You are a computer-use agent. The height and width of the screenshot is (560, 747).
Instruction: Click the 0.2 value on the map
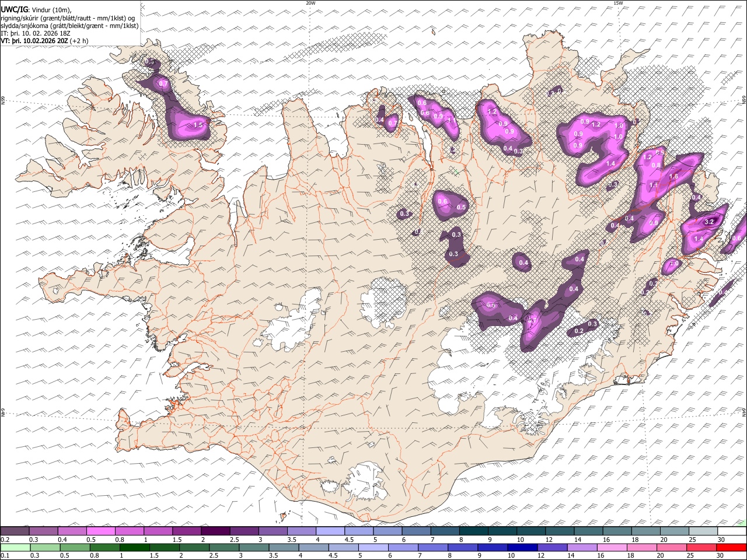pos(579,331)
